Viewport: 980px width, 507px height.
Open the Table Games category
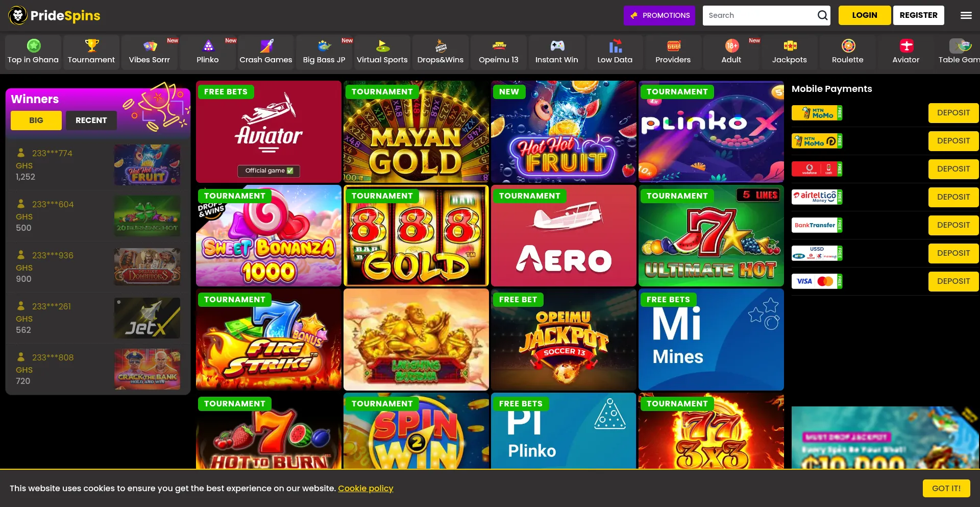click(x=958, y=52)
